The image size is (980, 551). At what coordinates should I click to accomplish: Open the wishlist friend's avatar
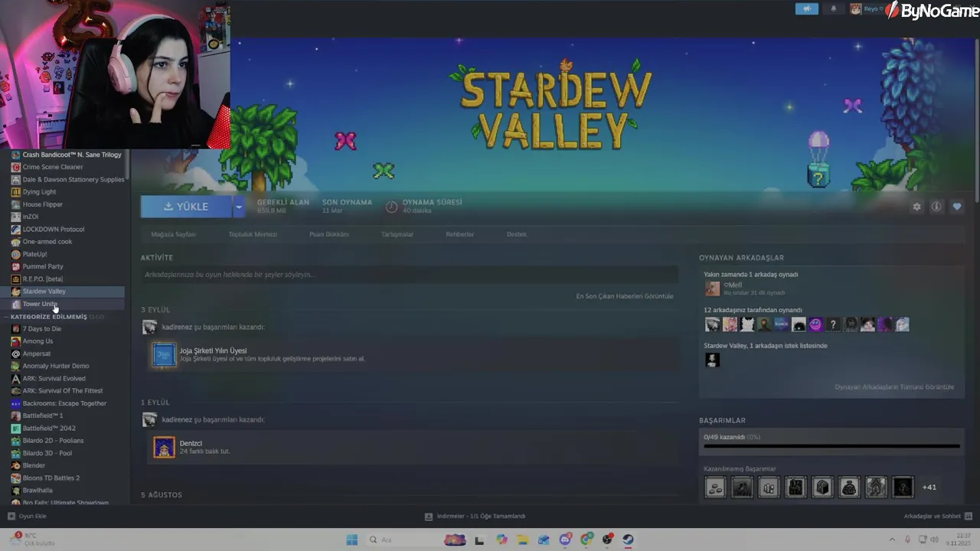click(x=712, y=360)
